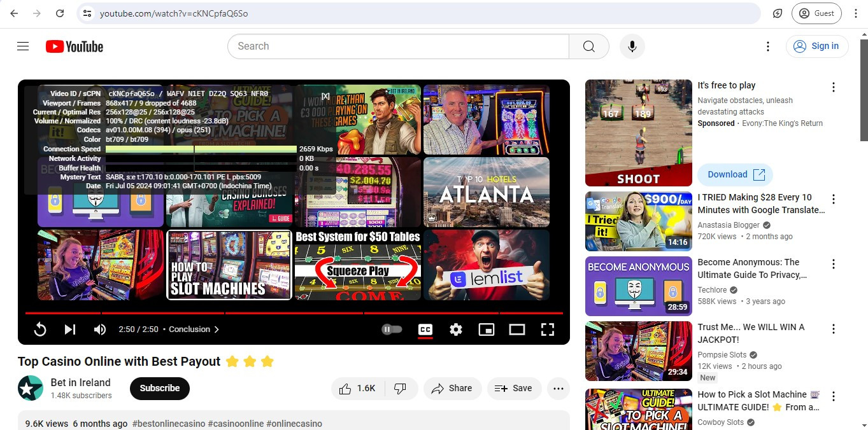
Task: Open options for Become Anonymous video
Action: click(833, 265)
